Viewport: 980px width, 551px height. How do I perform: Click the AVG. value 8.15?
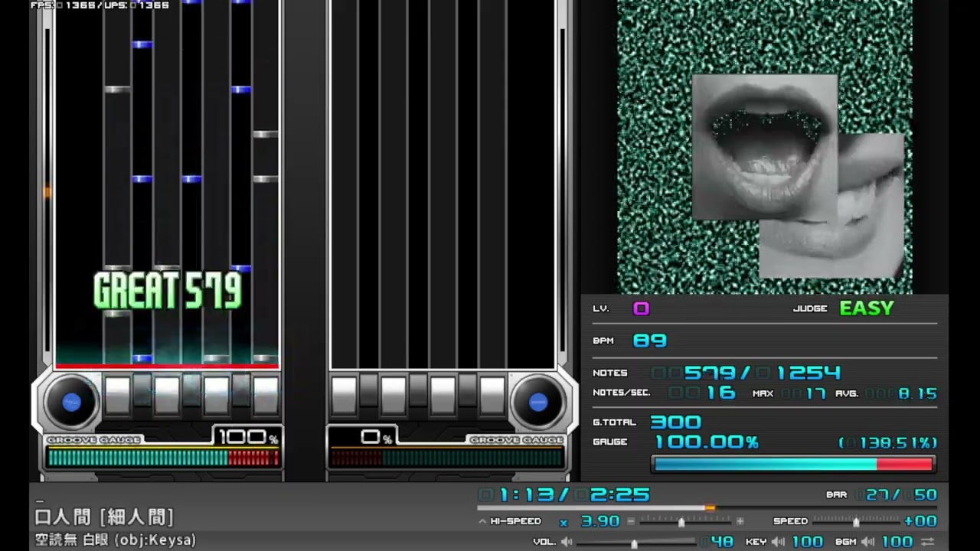coord(917,393)
